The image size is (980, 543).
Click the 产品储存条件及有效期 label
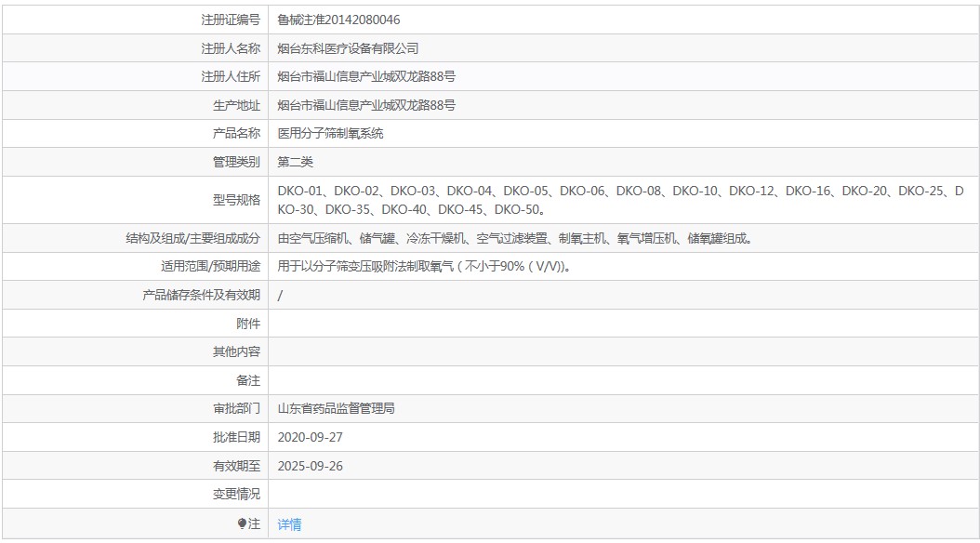[201, 295]
